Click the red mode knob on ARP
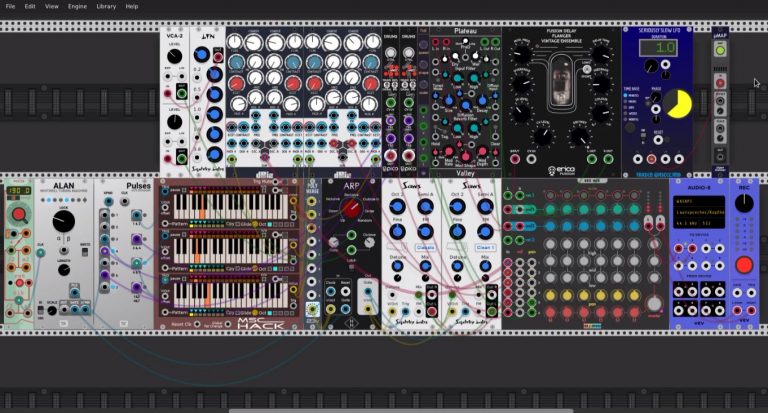This screenshot has height=413, width=768. click(x=351, y=209)
